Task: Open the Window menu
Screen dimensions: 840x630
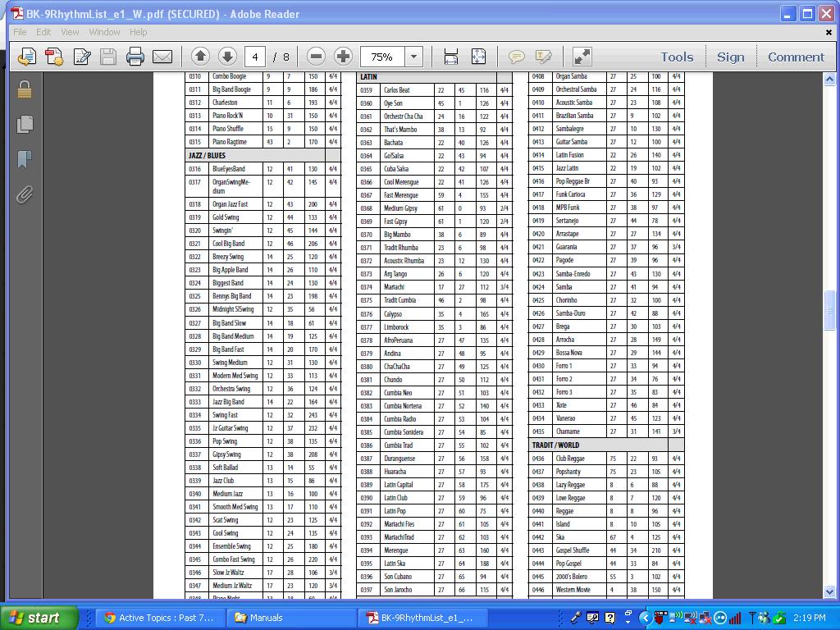Action: pos(104,32)
